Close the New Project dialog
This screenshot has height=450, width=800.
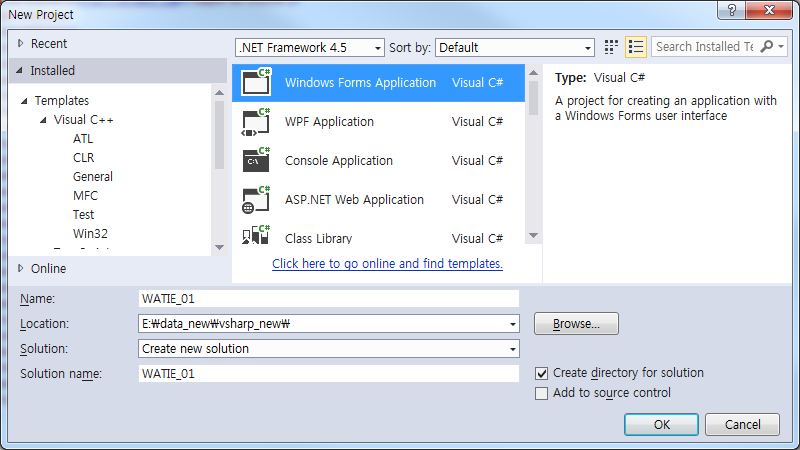coord(769,10)
